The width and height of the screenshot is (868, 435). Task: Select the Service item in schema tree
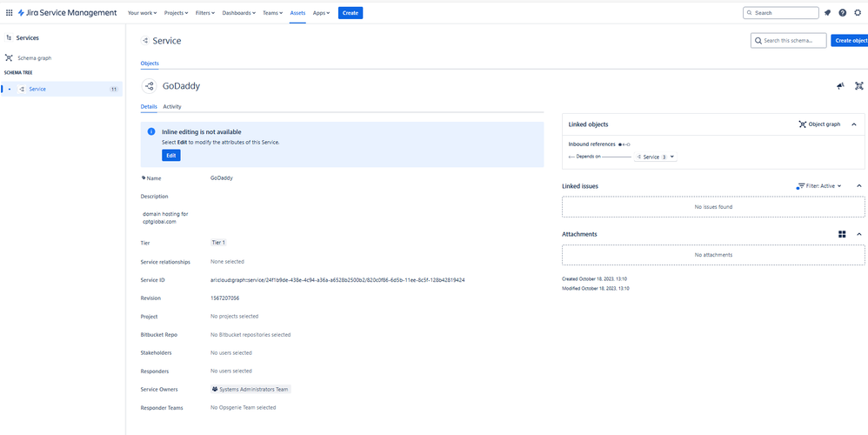click(x=62, y=89)
